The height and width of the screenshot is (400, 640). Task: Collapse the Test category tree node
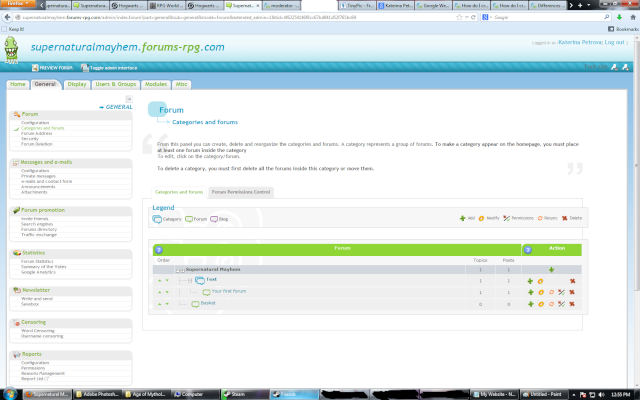click(x=190, y=281)
